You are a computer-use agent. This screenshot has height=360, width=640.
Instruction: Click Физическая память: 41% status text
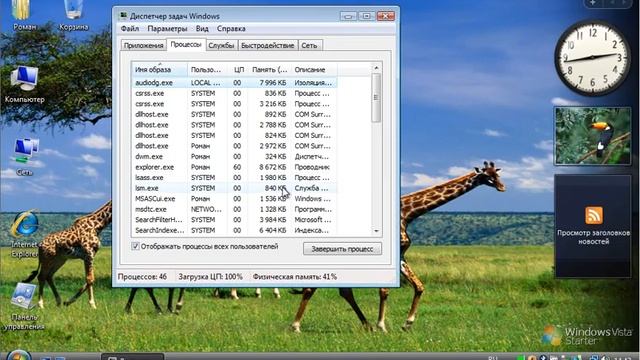pos(295,277)
